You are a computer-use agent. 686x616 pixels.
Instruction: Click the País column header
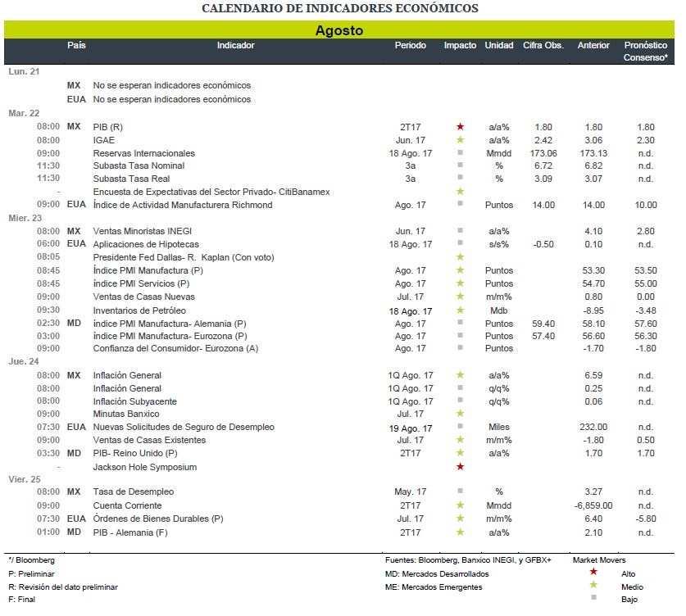pyautogui.click(x=76, y=46)
